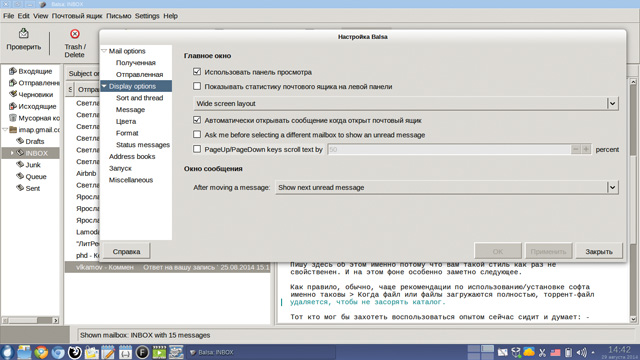
Task: Open the Settings menu
Action: (x=147, y=16)
